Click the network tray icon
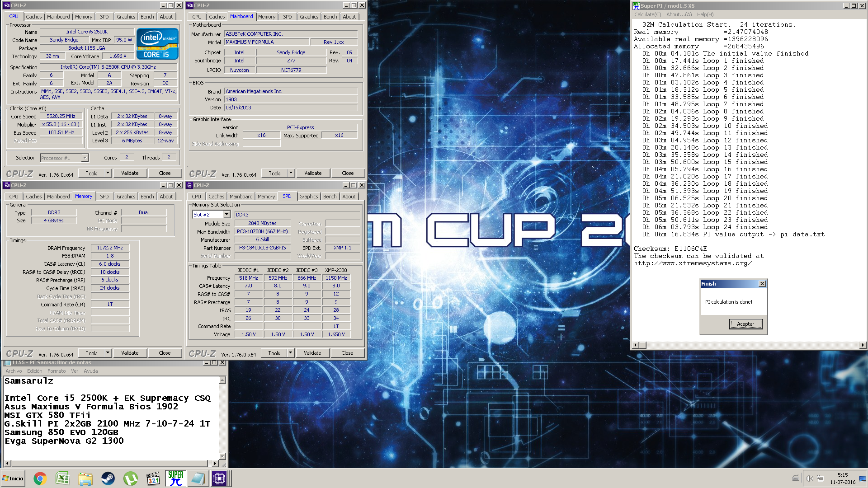The width and height of the screenshot is (868, 488). 821,479
